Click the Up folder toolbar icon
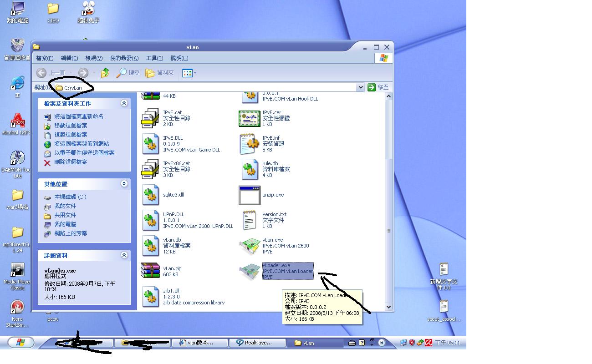Viewport: 592px width, 364px height. click(x=105, y=73)
